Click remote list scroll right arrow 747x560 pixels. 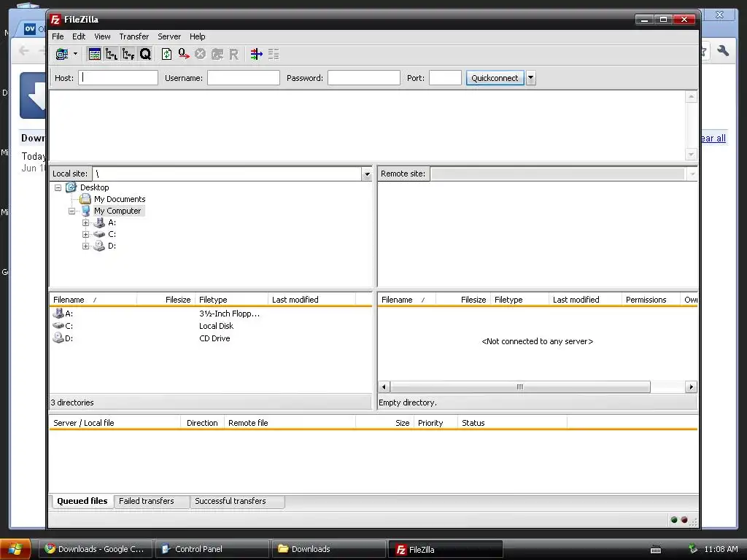point(692,386)
